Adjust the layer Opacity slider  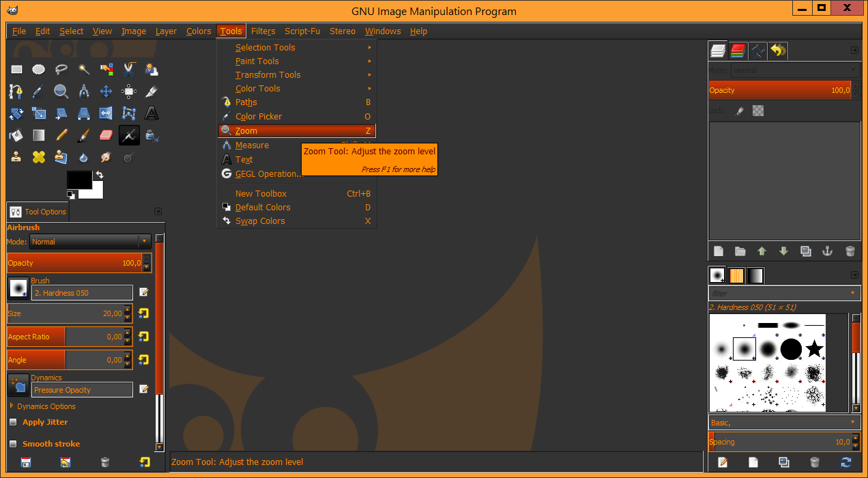[x=779, y=90]
